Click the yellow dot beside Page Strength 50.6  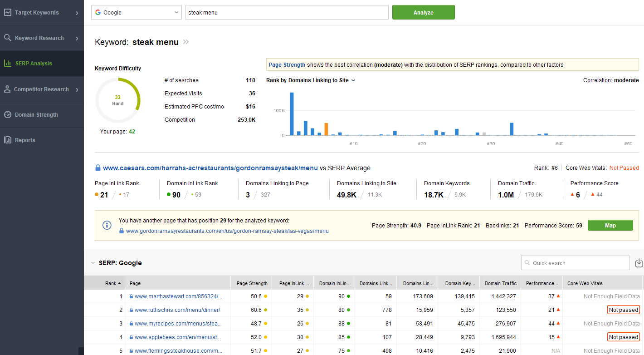[x=265, y=296]
